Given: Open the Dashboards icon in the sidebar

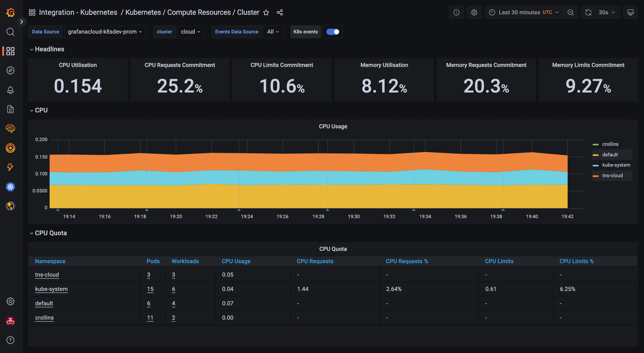Looking at the screenshot, I should [10, 51].
